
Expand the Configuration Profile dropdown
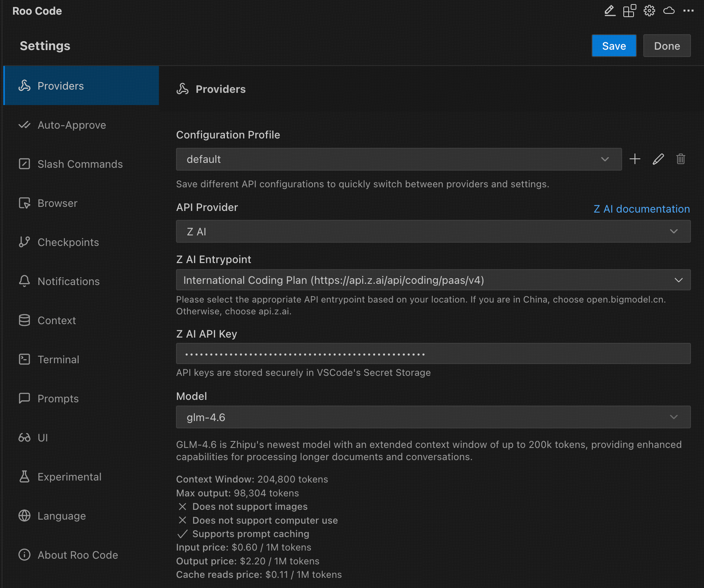click(x=398, y=159)
